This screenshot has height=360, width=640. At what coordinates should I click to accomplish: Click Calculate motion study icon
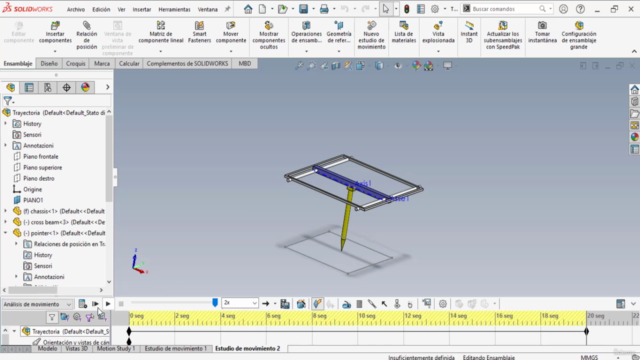(x=82, y=304)
